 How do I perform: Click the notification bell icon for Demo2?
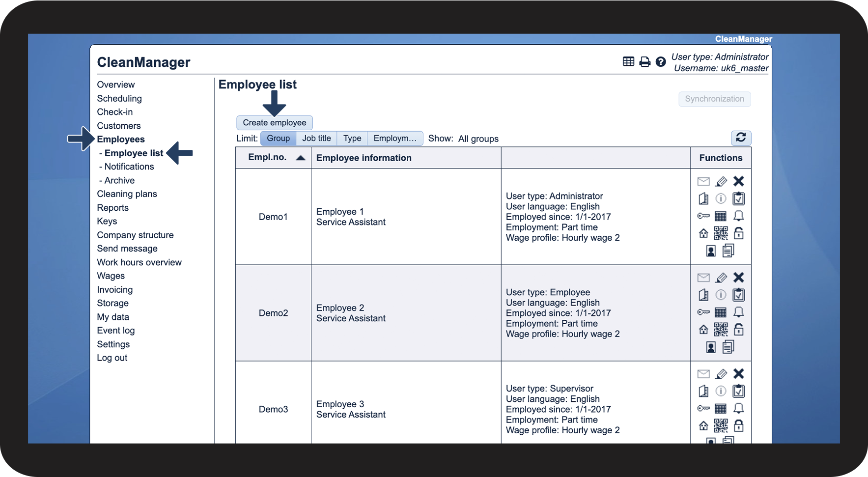738,312
